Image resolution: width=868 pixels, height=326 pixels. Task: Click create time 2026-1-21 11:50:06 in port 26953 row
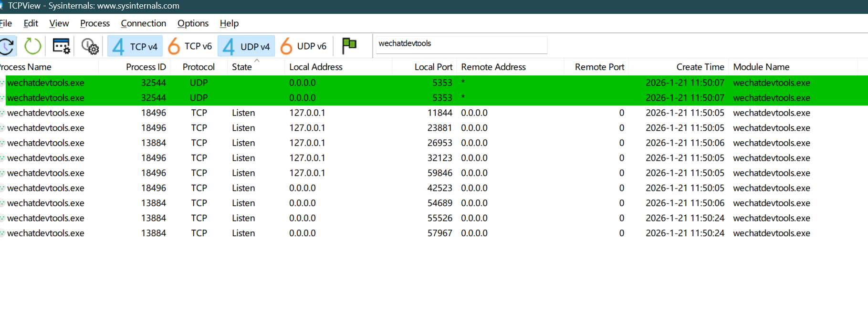[x=685, y=143]
